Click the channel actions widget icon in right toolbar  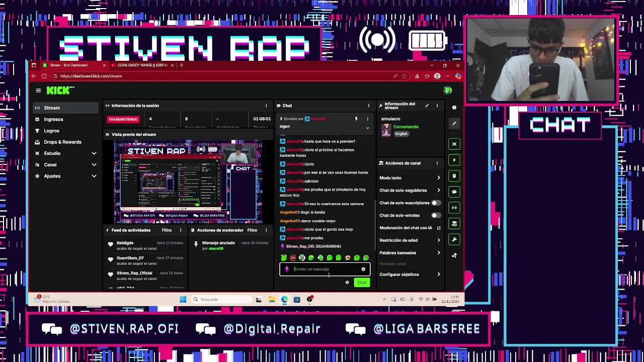454,224
